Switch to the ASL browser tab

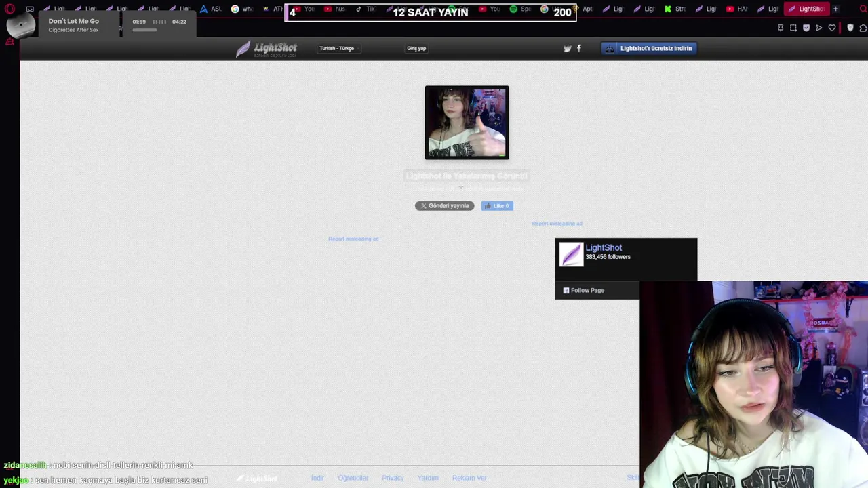[210, 9]
